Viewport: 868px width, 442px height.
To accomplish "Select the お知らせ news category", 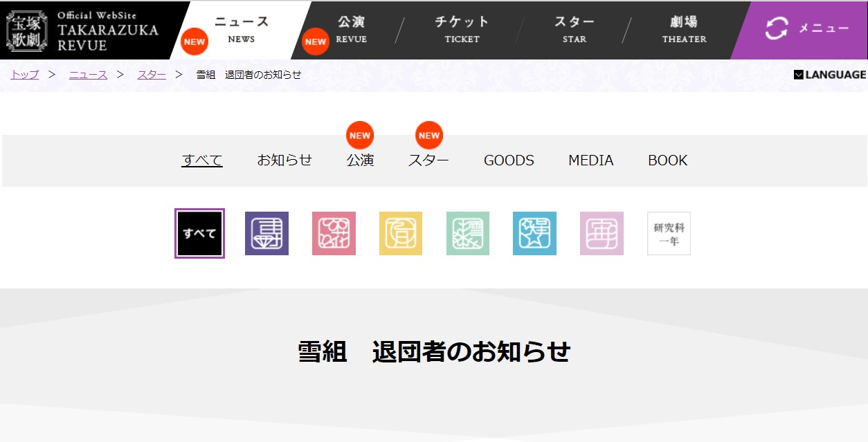I will (284, 160).
